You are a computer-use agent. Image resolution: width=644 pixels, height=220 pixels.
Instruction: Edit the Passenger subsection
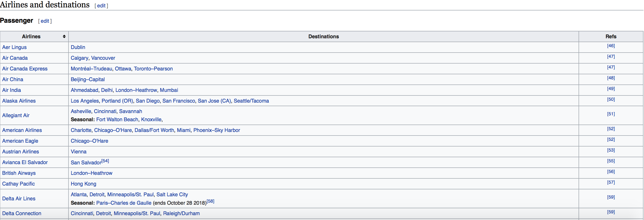(x=45, y=21)
